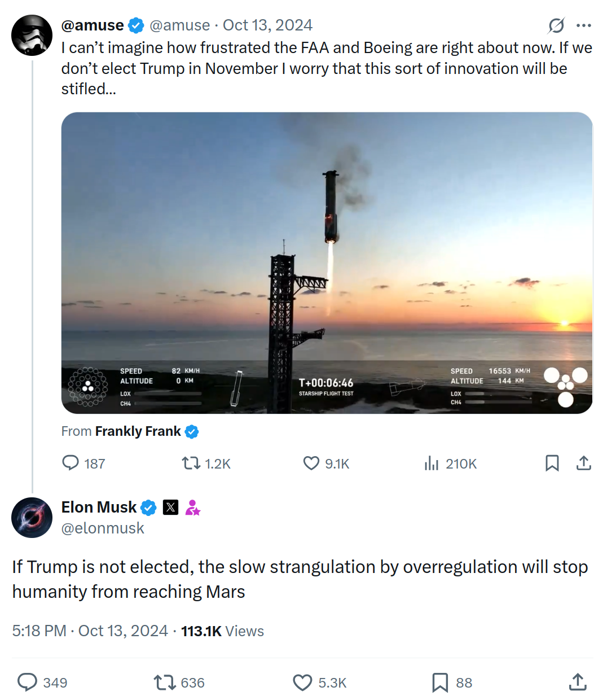Click the reply bubble with 187 replies
This screenshot has height=700, width=603.
(x=83, y=463)
